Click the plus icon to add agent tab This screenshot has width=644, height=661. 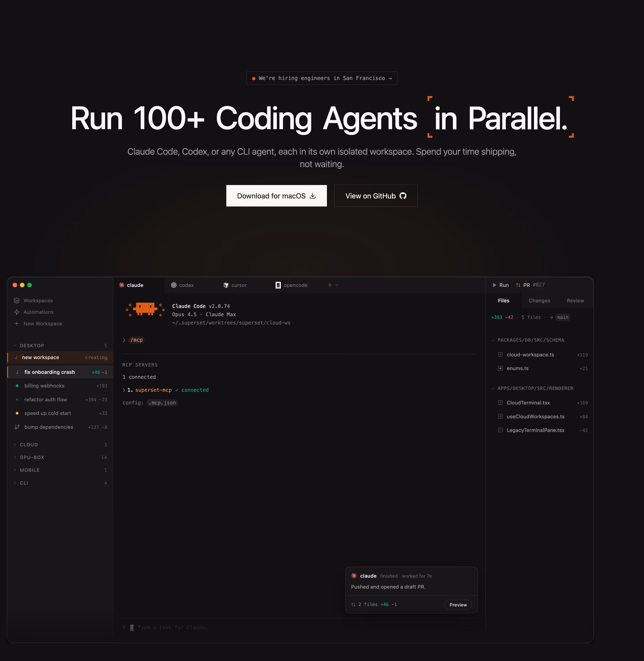point(330,285)
